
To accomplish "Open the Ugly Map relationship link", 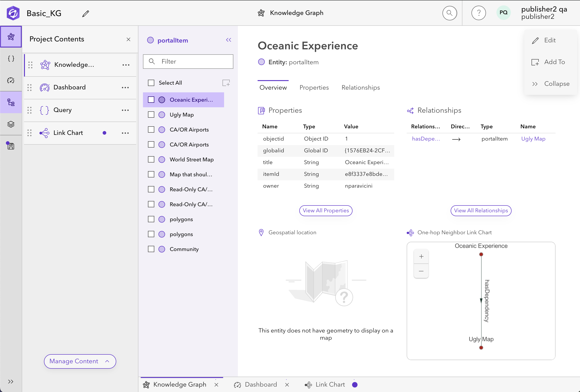I will point(533,139).
